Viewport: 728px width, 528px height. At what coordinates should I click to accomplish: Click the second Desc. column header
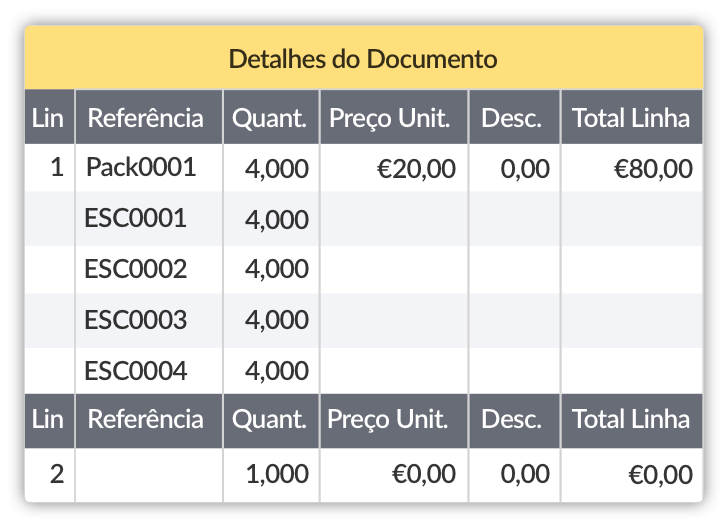tap(512, 419)
